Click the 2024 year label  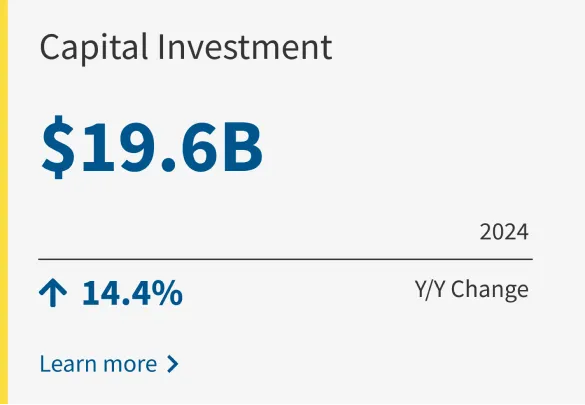click(504, 232)
